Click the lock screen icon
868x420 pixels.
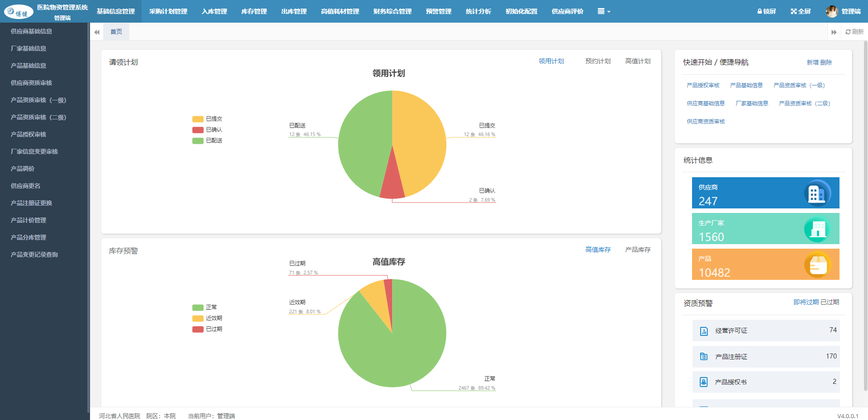(760, 11)
